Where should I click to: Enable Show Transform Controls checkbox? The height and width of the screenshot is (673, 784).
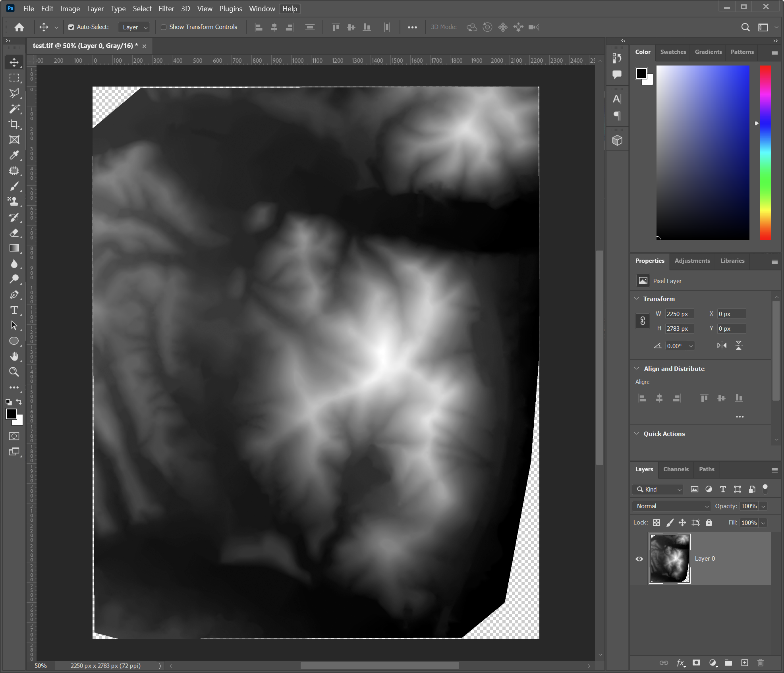[164, 27]
